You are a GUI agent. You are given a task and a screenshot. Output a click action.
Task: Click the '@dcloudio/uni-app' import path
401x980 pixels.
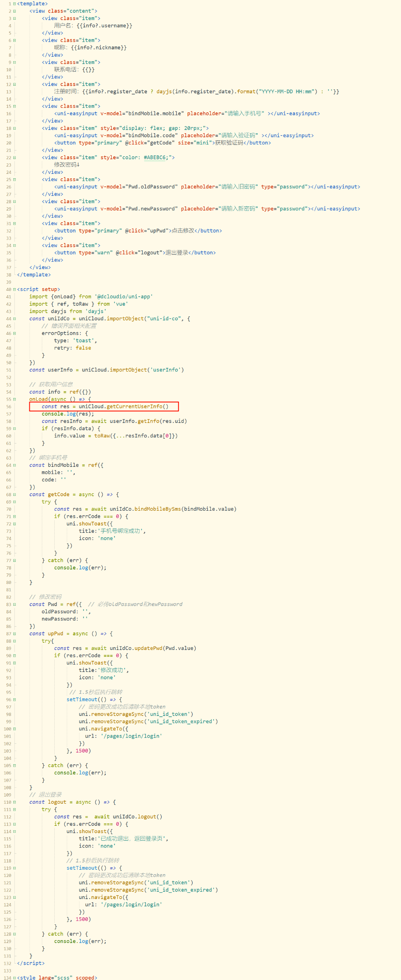(x=123, y=297)
